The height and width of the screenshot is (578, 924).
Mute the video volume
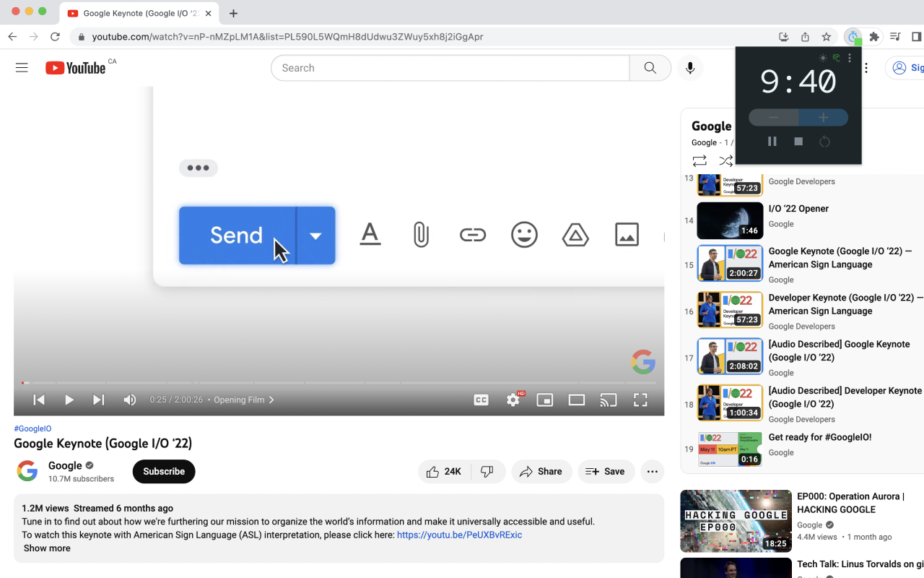tap(130, 400)
